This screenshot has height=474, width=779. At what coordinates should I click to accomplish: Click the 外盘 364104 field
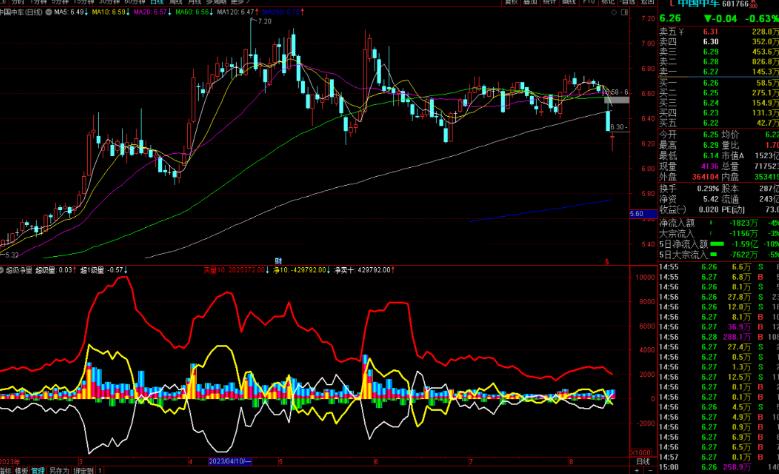(x=689, y=177)
